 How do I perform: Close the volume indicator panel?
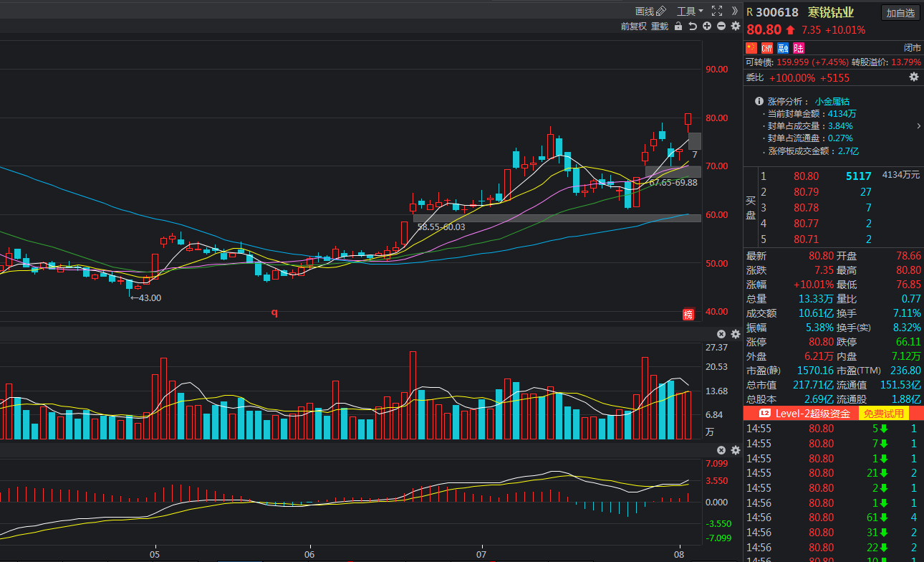point(721,334)
